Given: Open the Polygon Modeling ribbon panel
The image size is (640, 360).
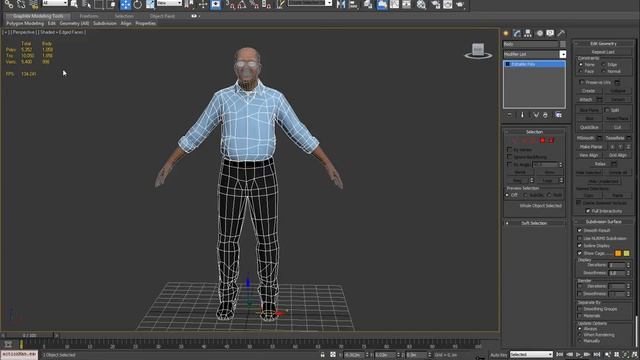Looking at the screenshot, I should coord(24,24).
